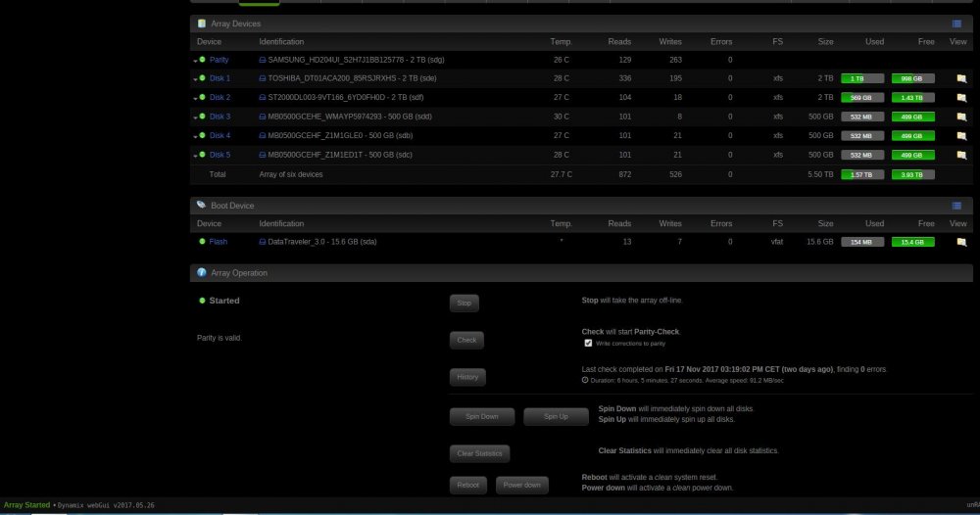
Task: Click Disk 2 free space bar 1.43 TB
Action: coord(913,98)
